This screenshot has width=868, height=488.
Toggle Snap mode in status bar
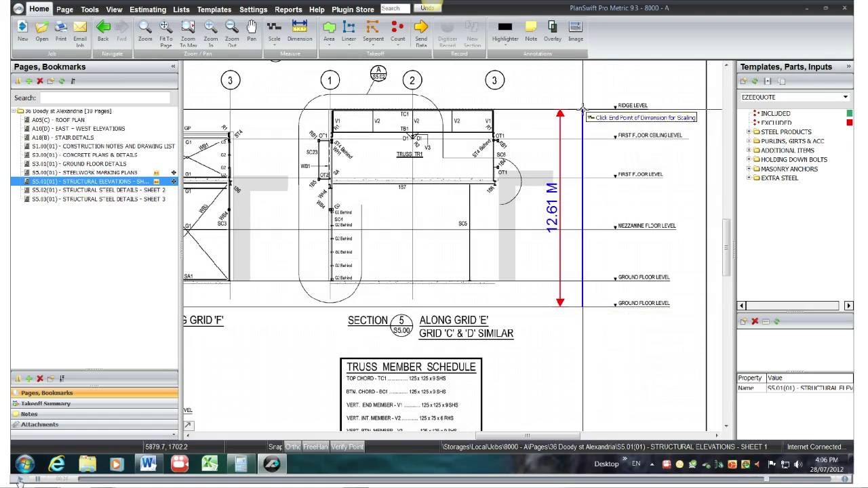pos(275,447)
